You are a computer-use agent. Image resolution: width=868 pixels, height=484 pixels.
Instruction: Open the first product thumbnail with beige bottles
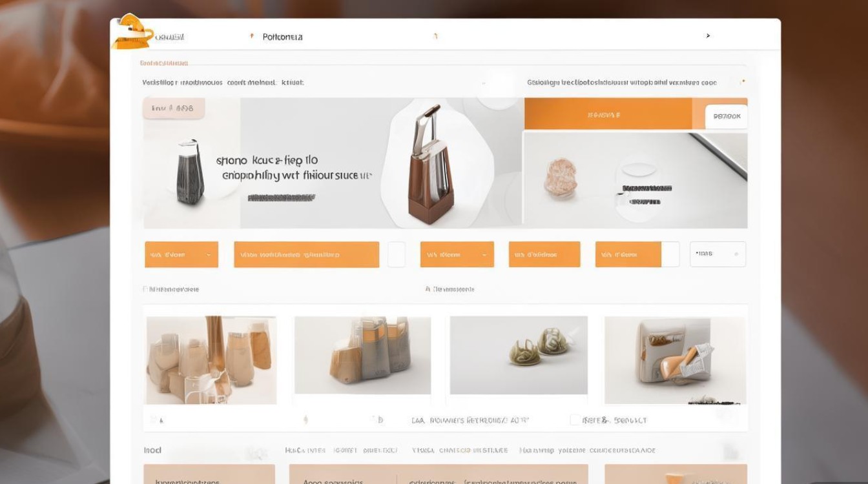coord(211,360)
